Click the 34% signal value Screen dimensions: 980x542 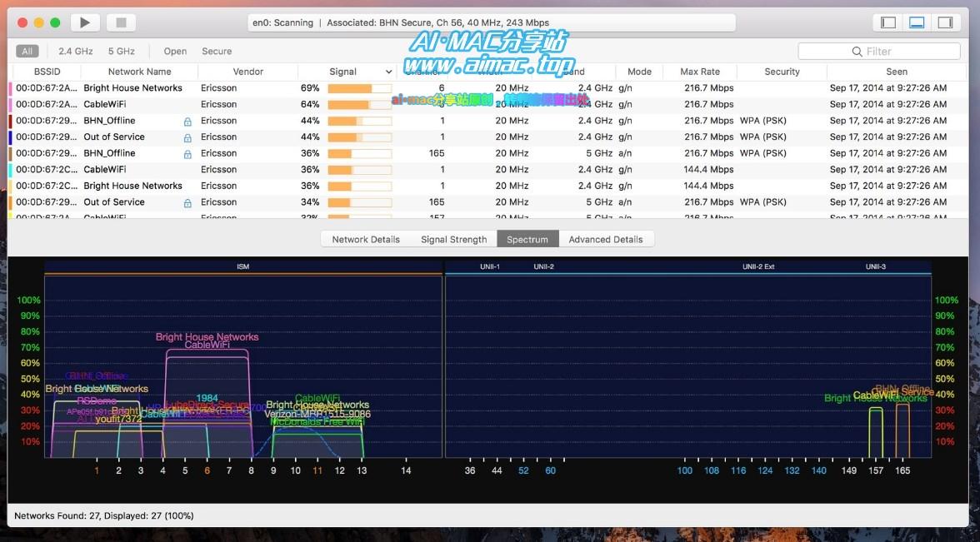click(310, 201)
